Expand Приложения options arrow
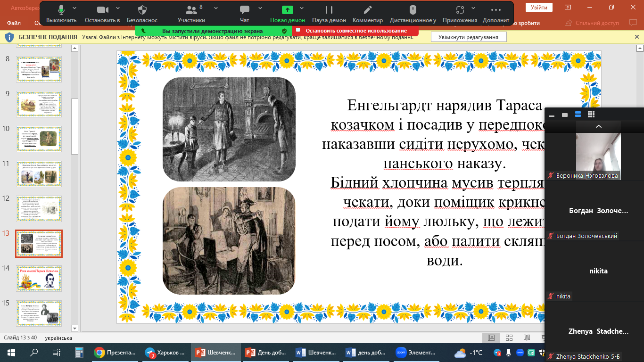The image size is (644, 362). click(x=473, y=8)
